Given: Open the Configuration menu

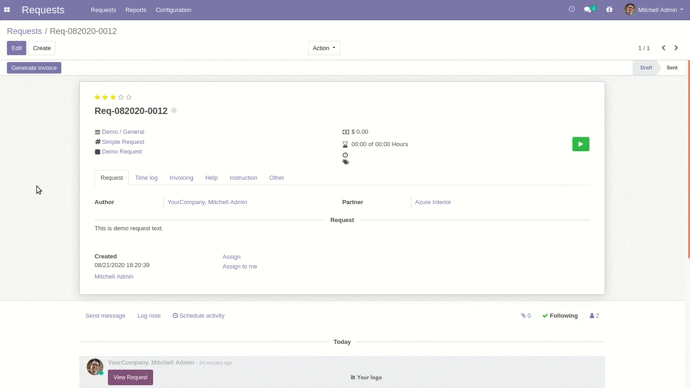Looking at the screenshot, I should coord(173,10).
